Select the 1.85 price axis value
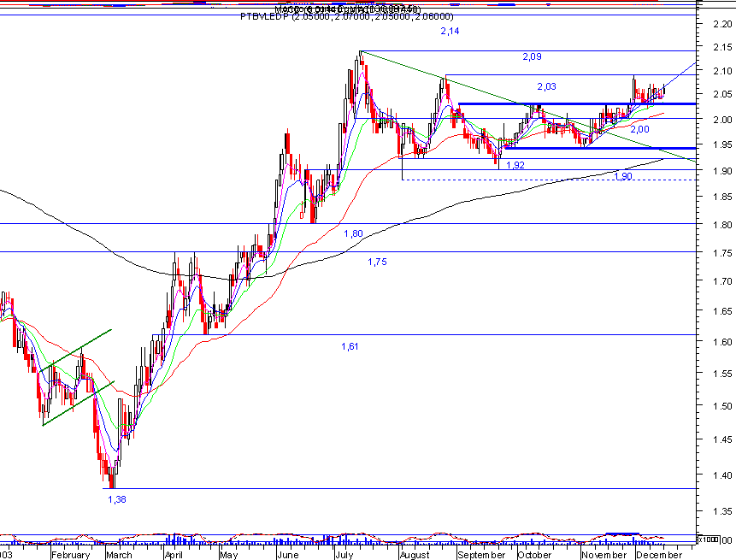This screenshot has width=736, height=560. coord(722,197)
